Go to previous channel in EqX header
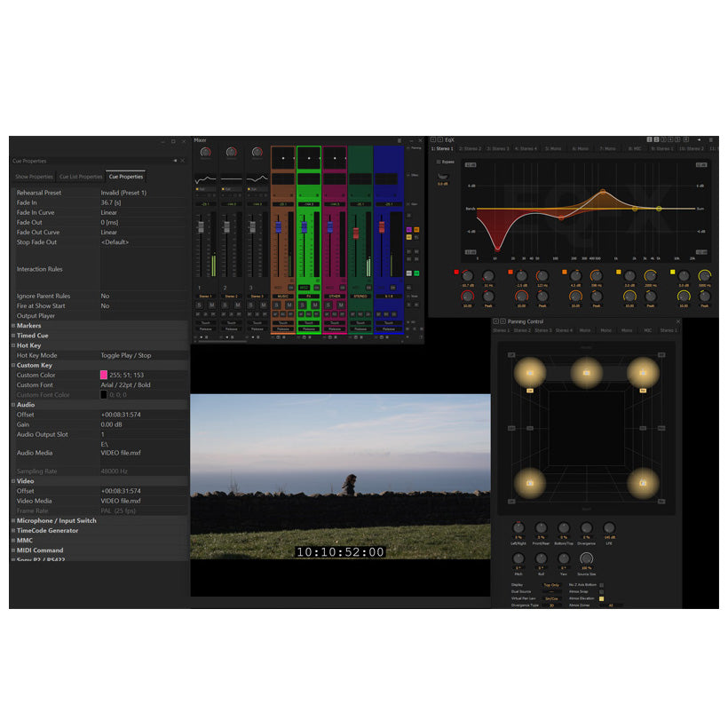728x728 pixels. point(433,139)
